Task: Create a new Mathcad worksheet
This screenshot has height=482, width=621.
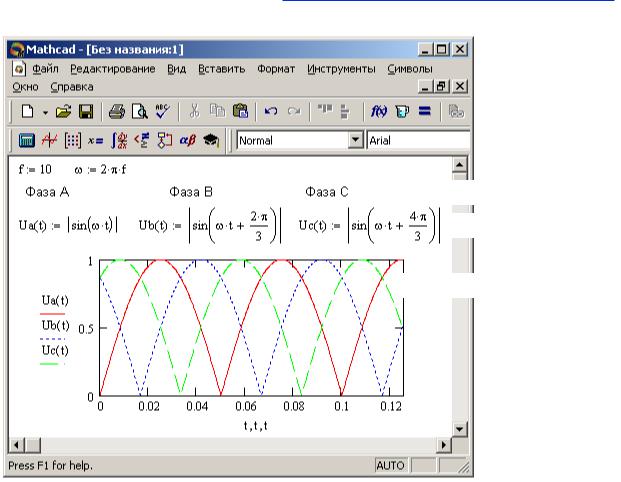Action: (27, 112)
